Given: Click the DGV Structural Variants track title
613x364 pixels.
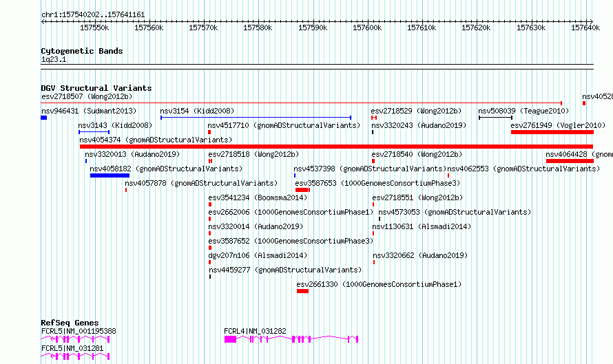Looking at the screenshot, I should (x=96, y=88).
